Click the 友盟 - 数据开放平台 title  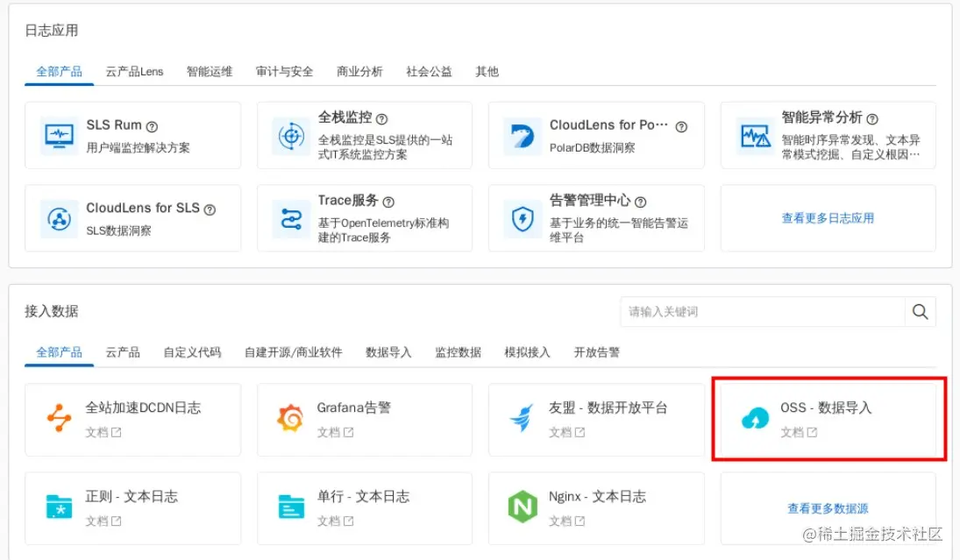[608, 408]
